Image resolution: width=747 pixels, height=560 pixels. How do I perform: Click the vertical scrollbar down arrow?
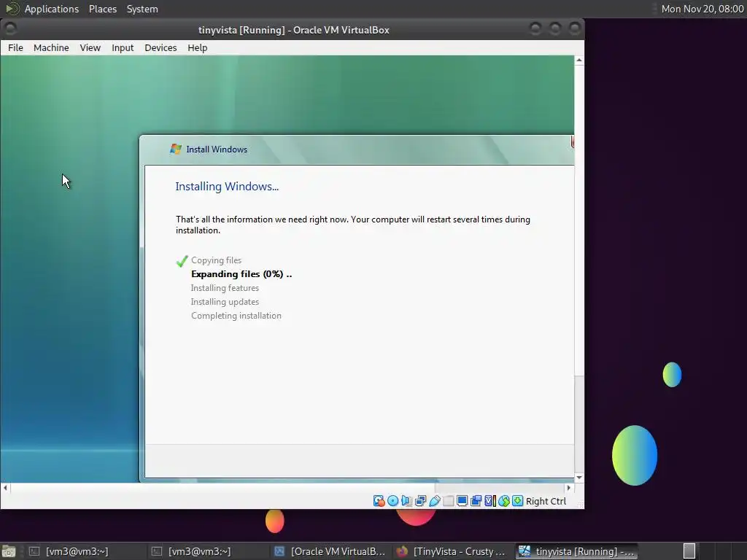click(x=578, y=478)
